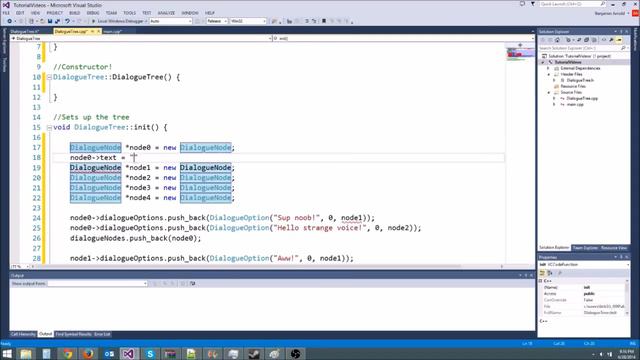Toggle Solution Explorer Preview Selected Items icon
Viewport: 640px width, 360px height.
[619, 40]
